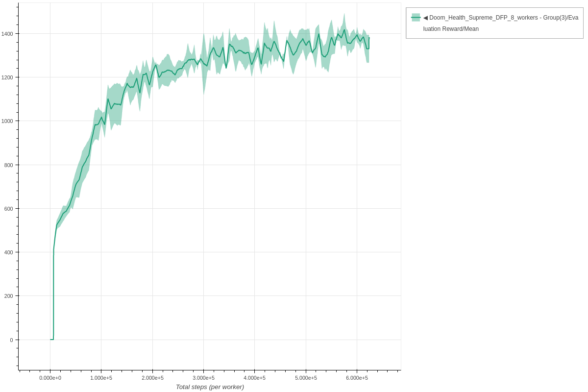The image size is (588, 392).
Task: Click the 1000 y-axis tick label
Action: [8, 121]
